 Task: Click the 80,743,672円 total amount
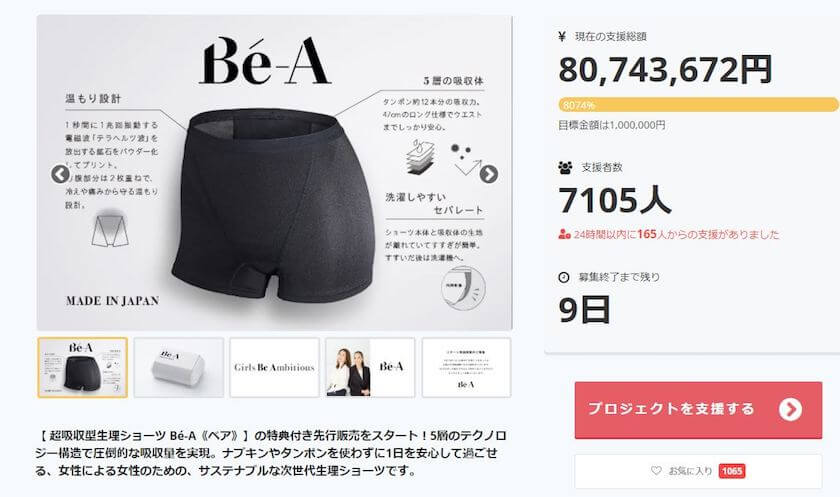pos(665,70)
